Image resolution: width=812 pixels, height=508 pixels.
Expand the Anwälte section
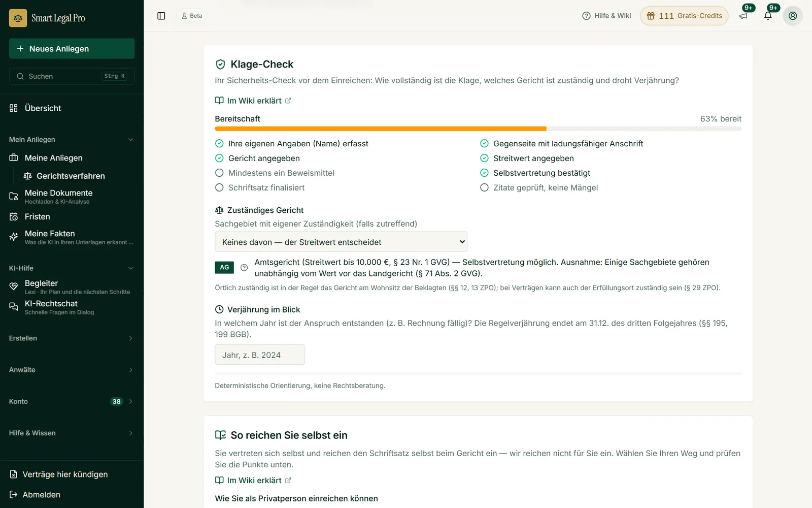click(x=72, y=370)
